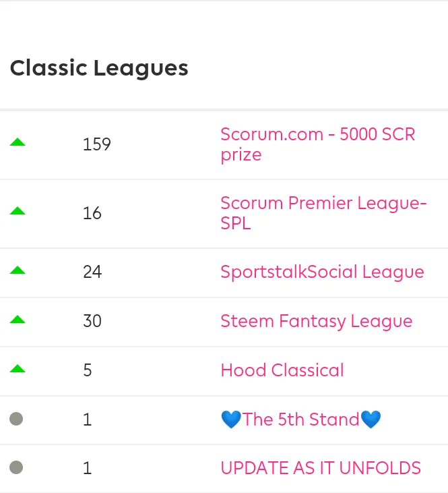448x493 pixels.
Task: Click green up arrow in Hood Classical row
Action: [x=18, y=368]
